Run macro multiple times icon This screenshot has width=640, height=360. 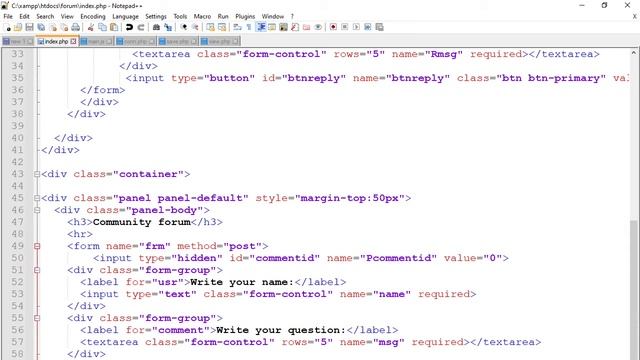coord(367,27)
